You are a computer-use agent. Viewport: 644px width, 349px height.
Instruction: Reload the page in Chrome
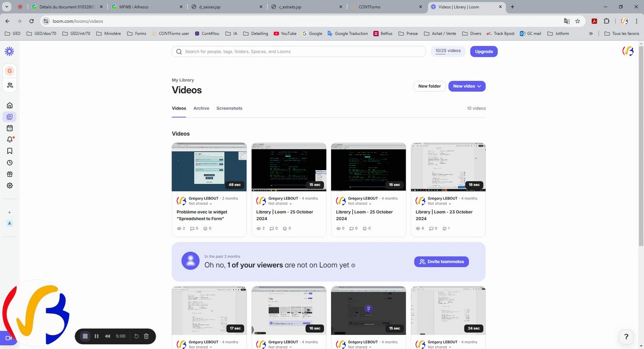(x=31, y=21)
